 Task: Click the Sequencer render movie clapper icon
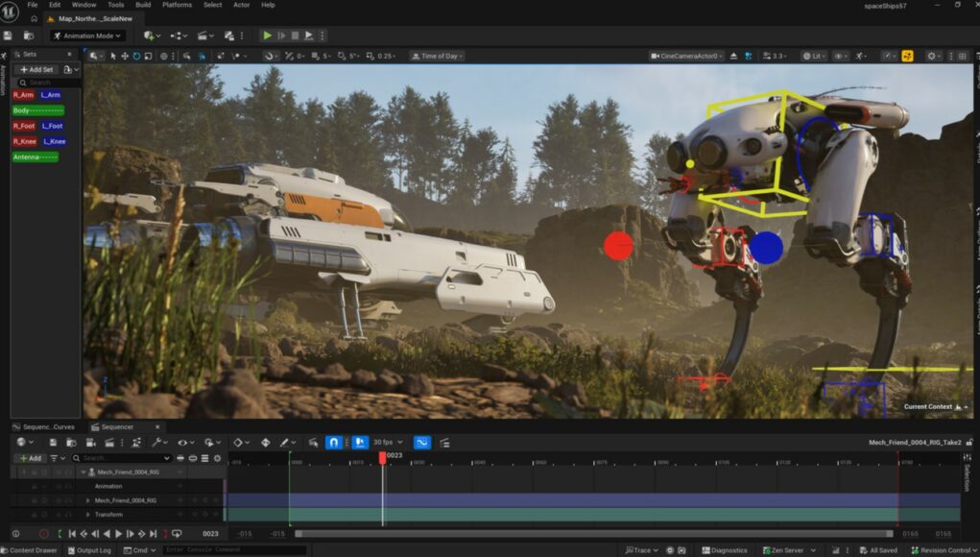[109, 443]
